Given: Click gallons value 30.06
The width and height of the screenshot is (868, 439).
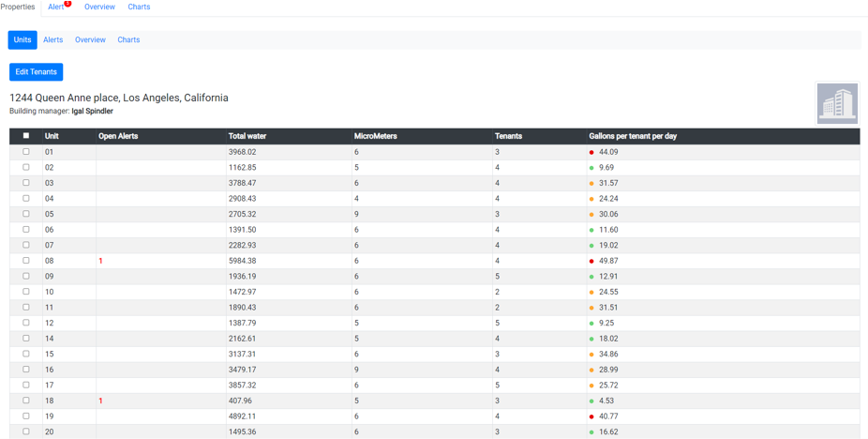Looking at the screenshot, I should [x=608, y=214].
